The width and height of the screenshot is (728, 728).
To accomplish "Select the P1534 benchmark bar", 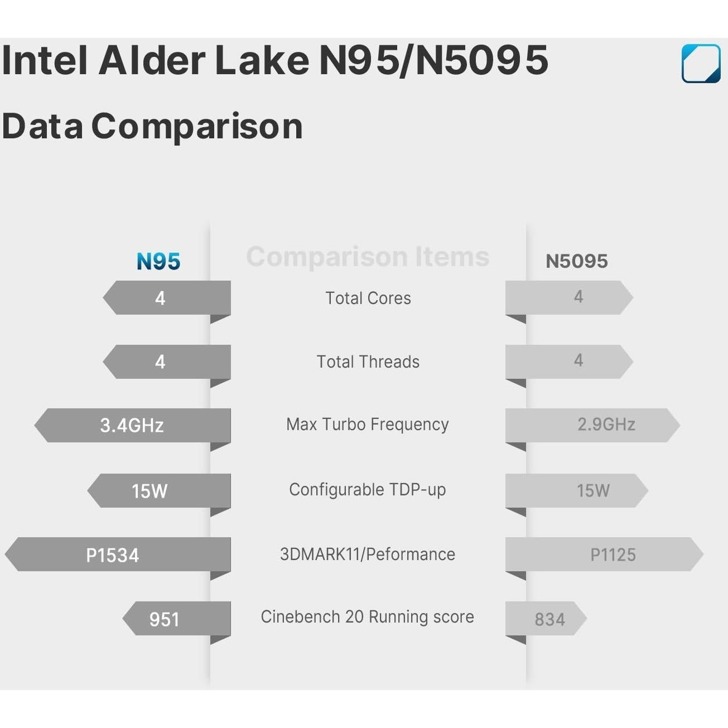I will tap(118, 555).
